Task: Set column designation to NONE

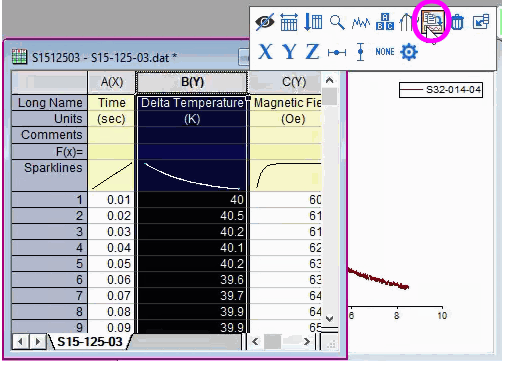Action: [385, 52]
